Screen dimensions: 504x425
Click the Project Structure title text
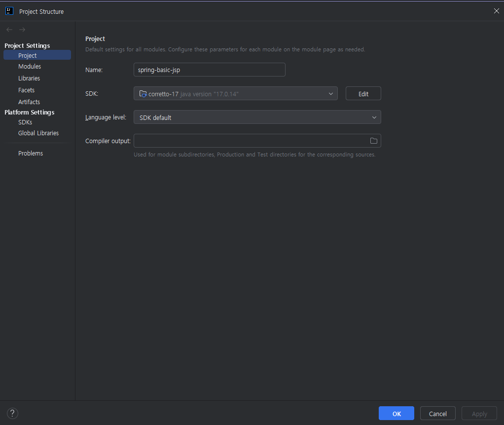point(41,11)
